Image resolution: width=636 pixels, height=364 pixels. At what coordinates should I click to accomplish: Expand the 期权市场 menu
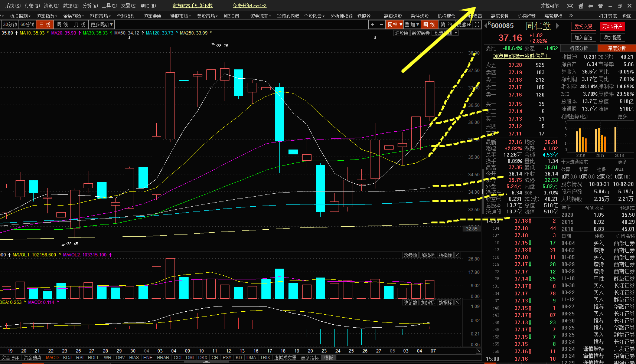click(100, 16)
